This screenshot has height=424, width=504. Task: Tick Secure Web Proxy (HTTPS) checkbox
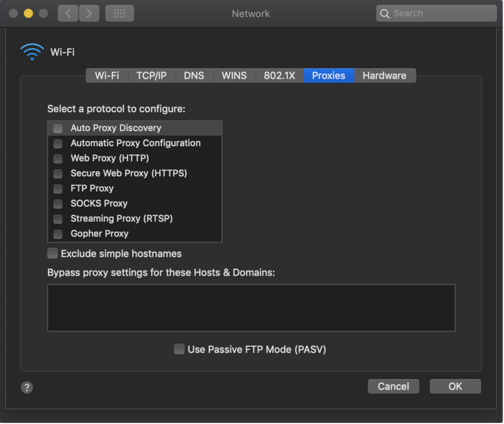click(x=58, y=174)
